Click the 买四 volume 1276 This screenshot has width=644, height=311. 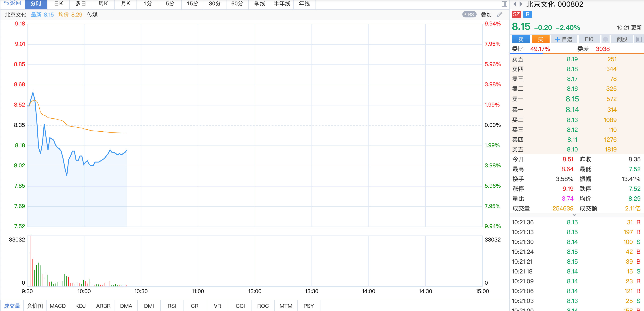coord(610,140)
